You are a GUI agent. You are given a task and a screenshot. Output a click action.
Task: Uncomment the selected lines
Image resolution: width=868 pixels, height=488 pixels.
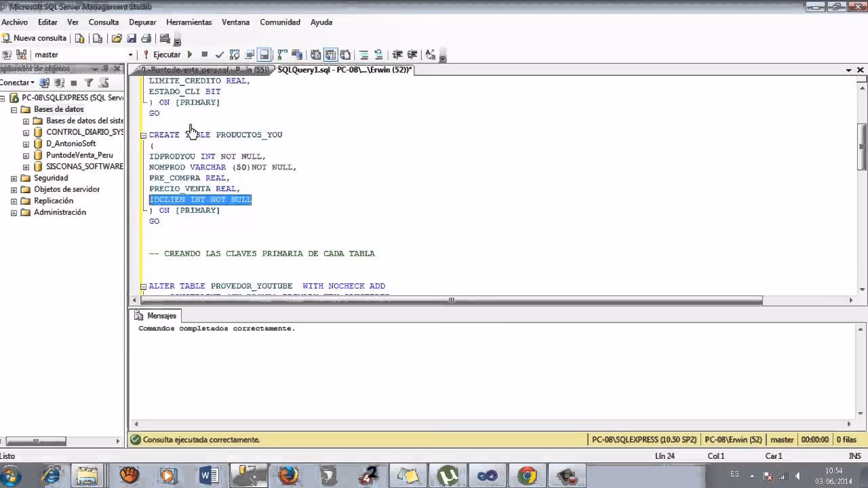point(378,55)
